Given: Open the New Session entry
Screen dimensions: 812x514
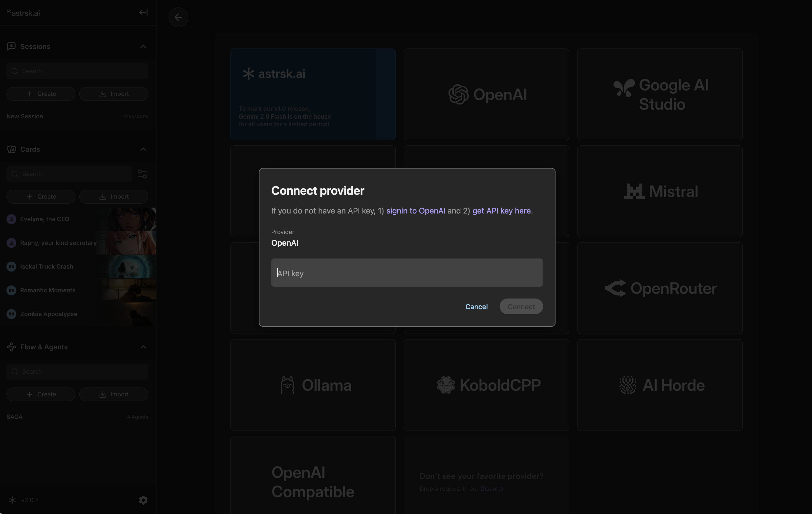Looking at the screenshot, I should click(x=77, y=116).
